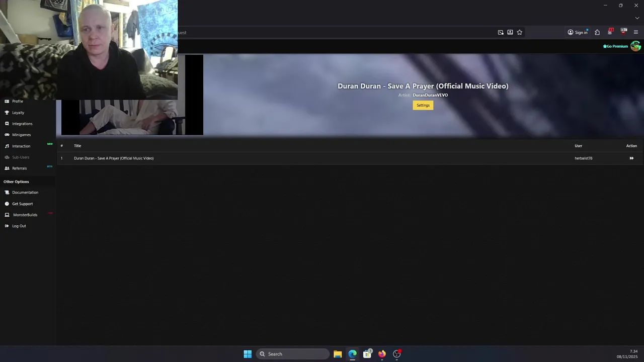Open the Interaction music note section
Image resolution: width=644 pixels, height=362 pixels.
21,146
